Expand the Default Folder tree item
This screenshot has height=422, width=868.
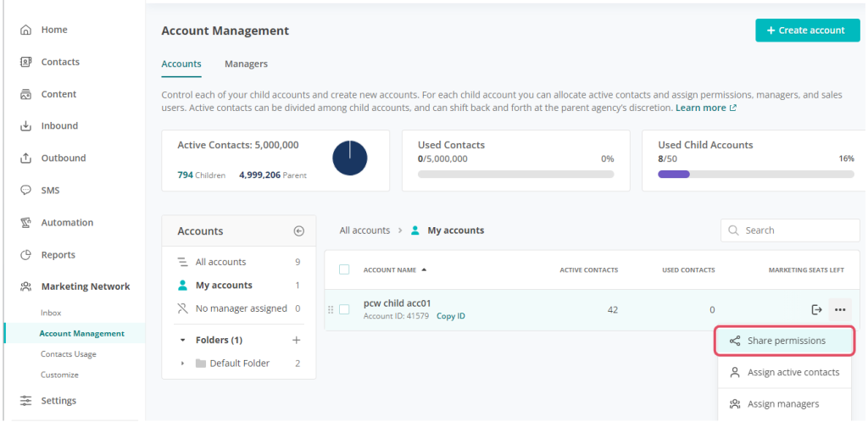[183, 364]
